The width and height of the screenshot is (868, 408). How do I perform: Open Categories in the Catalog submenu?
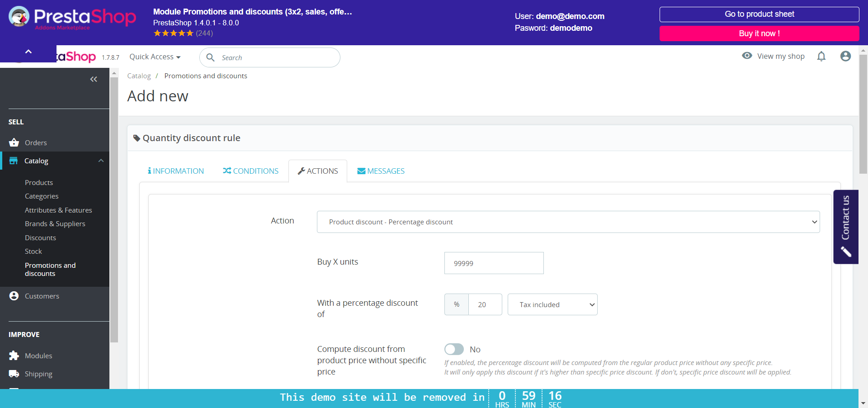42,196
